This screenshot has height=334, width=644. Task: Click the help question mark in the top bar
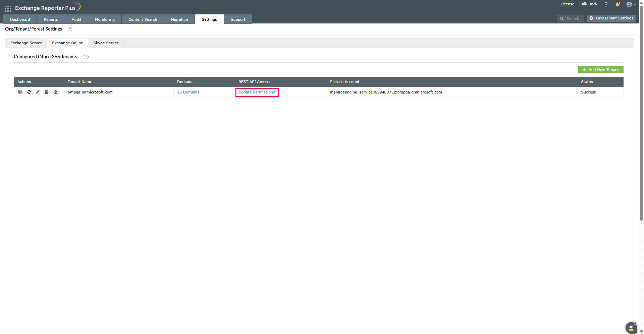coord(606,4)
